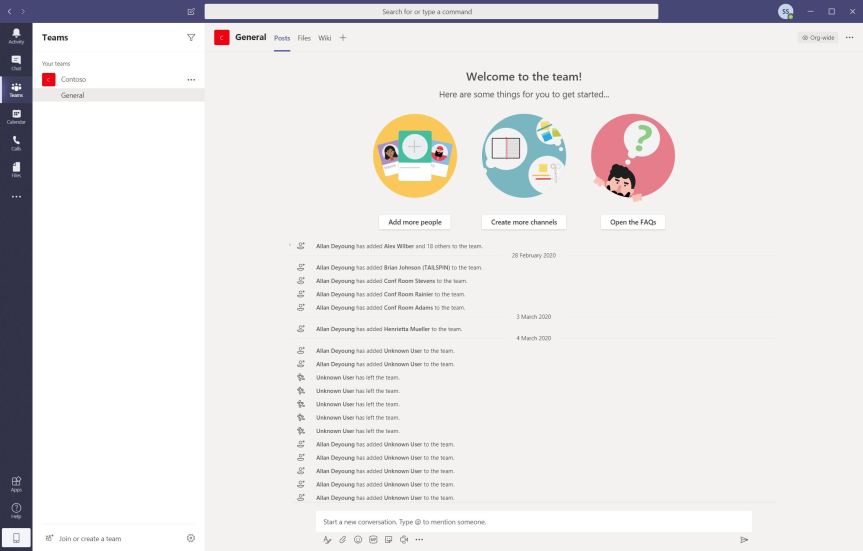
Task: Click the Create more channels button
Action: tap(523, 222)
